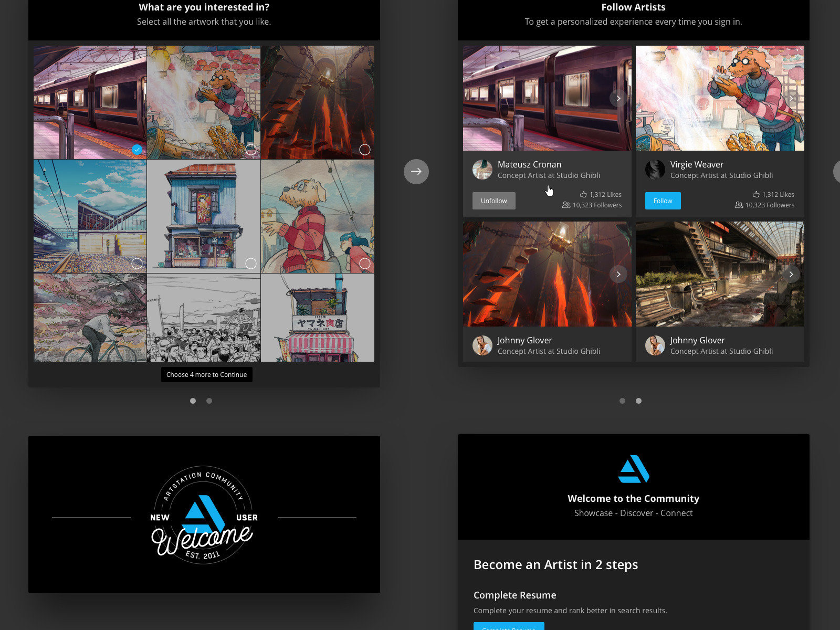This screenshot has height=630, width=840.
Task: Show next artwork on Mateusz Cronan card
Action: pos(618,98)
